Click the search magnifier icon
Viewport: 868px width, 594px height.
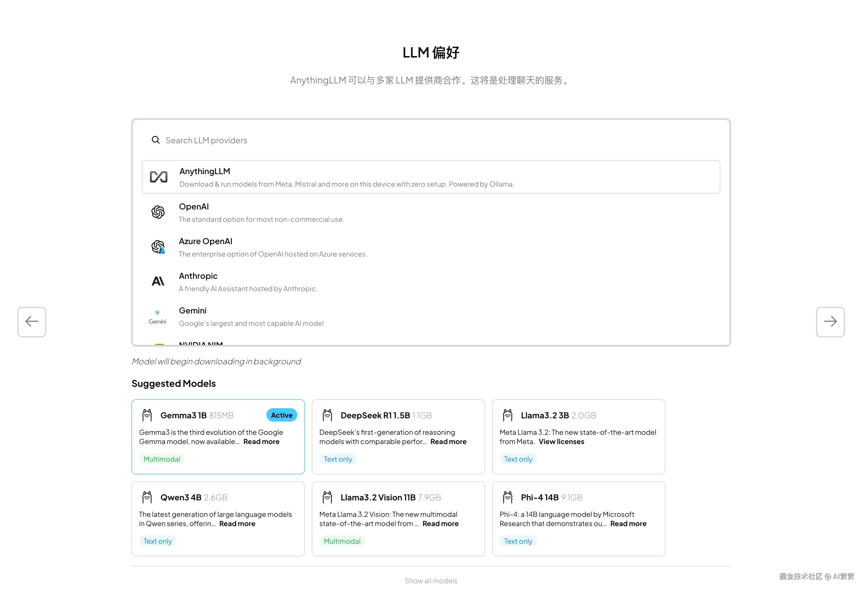(x=155, y=140)
